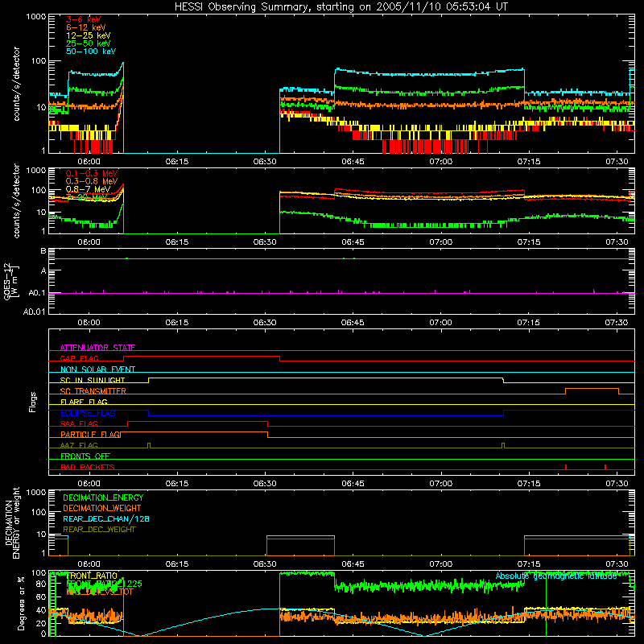Select the DECIMATION_ENERGY legend label

[103, 497]
